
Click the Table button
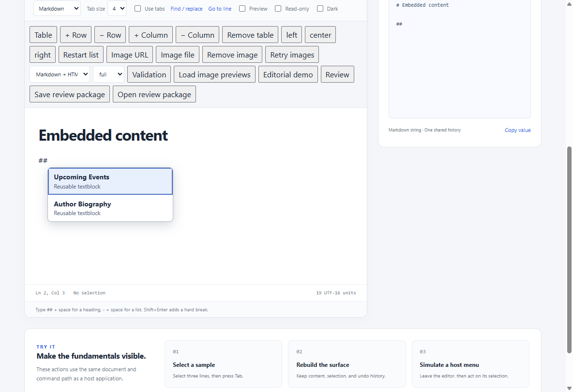tap(43, 35)
